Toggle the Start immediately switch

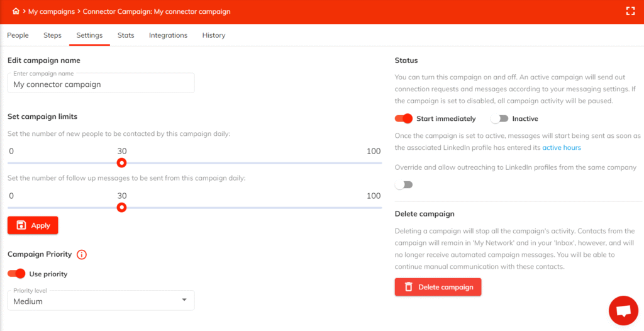(403, 118)
